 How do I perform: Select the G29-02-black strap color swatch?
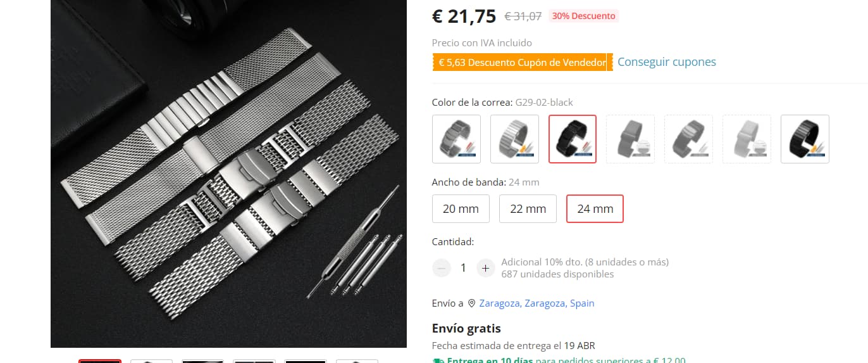(573, 139)
